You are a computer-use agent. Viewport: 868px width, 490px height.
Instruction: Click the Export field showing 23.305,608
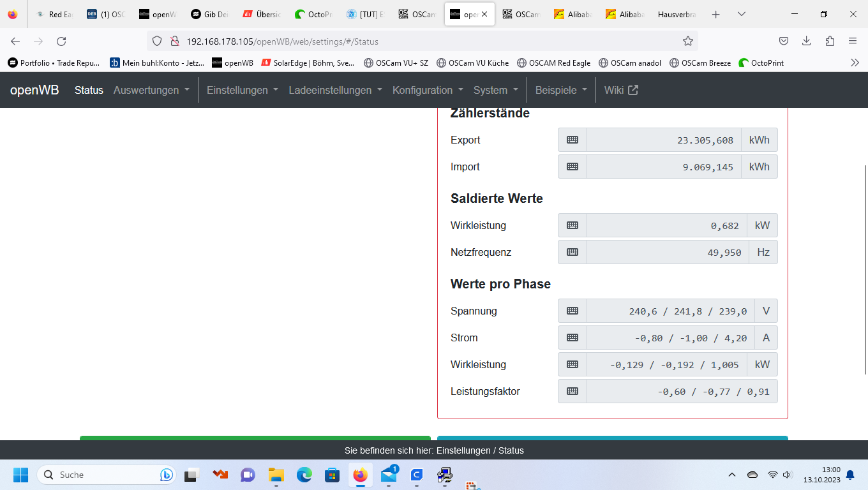pos(664,140)
